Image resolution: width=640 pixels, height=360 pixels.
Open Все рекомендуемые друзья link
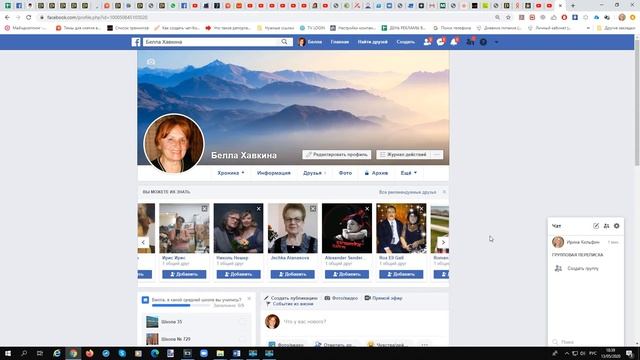[x=407, y=192]
